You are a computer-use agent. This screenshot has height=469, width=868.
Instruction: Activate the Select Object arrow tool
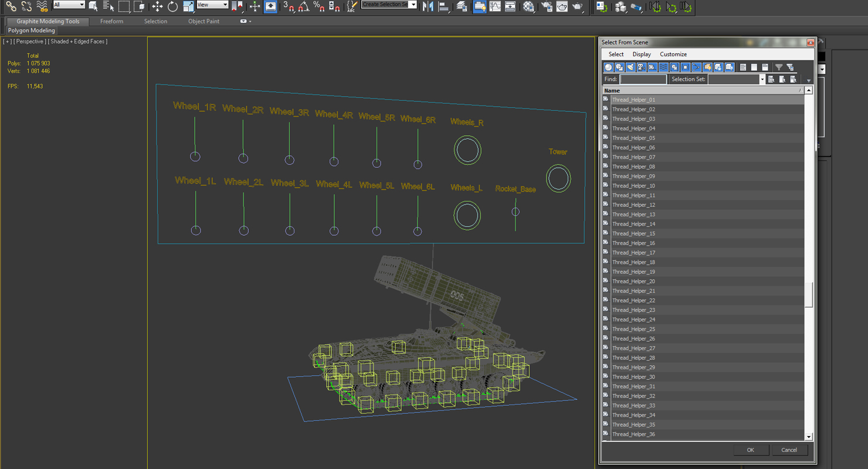coord(93,6)
